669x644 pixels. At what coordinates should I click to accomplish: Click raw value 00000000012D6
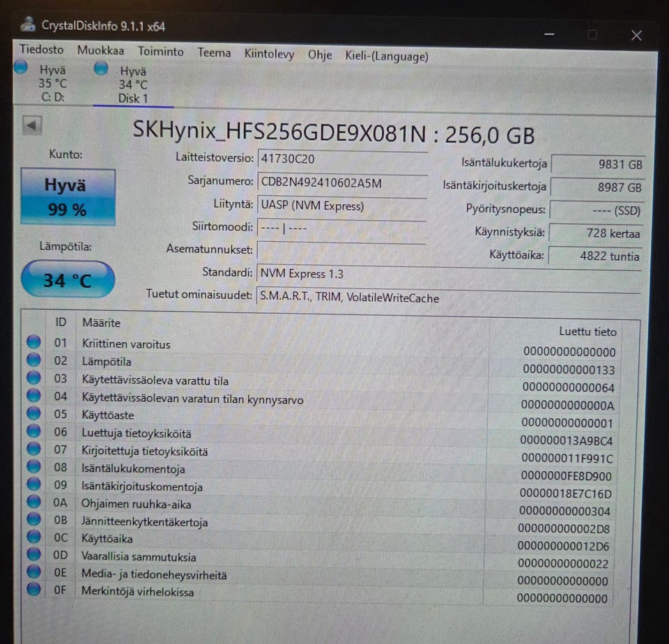click(563, 546)
